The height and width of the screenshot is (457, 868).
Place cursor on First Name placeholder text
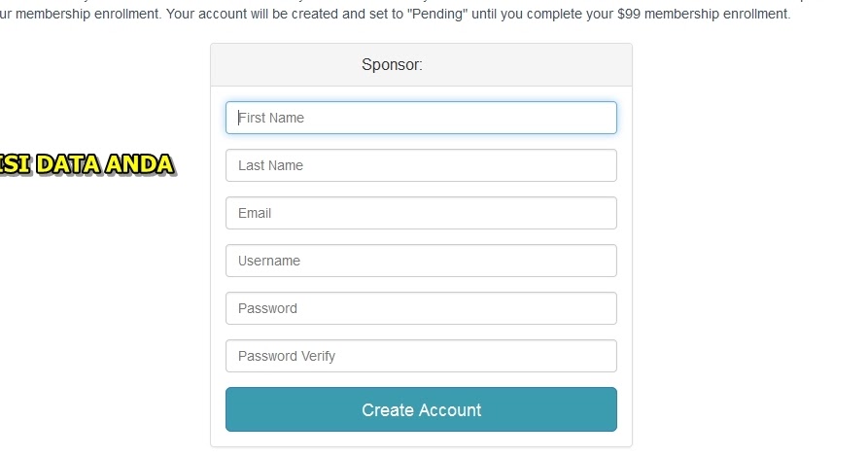[270, 118]
